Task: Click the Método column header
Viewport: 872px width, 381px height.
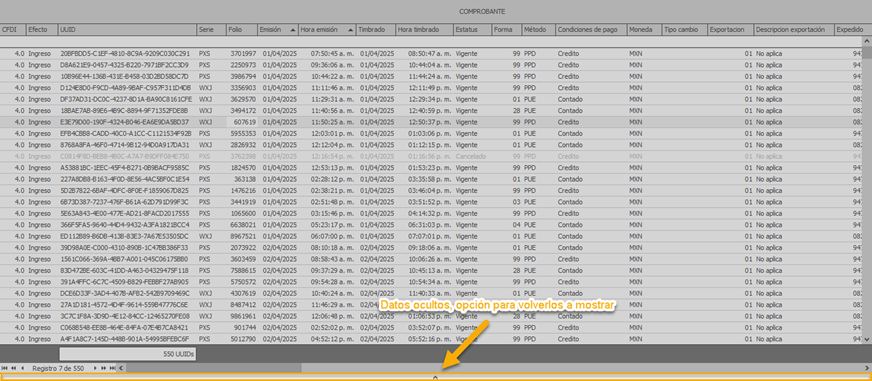Action: (538, 29)
